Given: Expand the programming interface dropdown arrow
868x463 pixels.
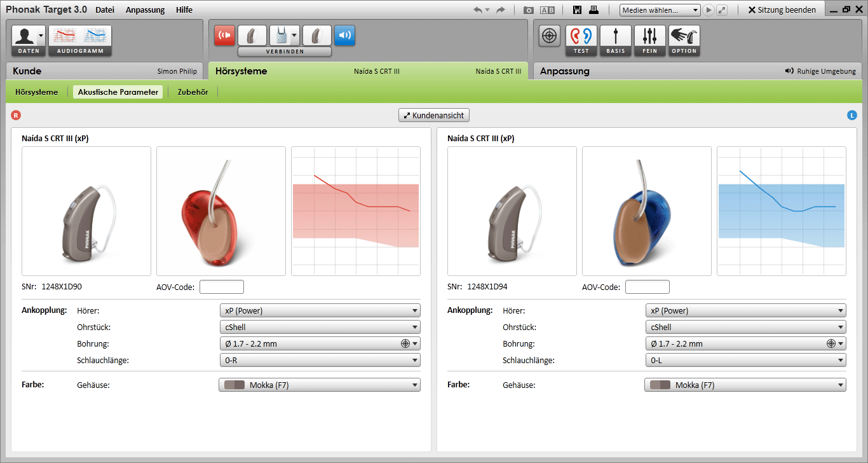Looking at the screenshot, I should tap(294, 36).
